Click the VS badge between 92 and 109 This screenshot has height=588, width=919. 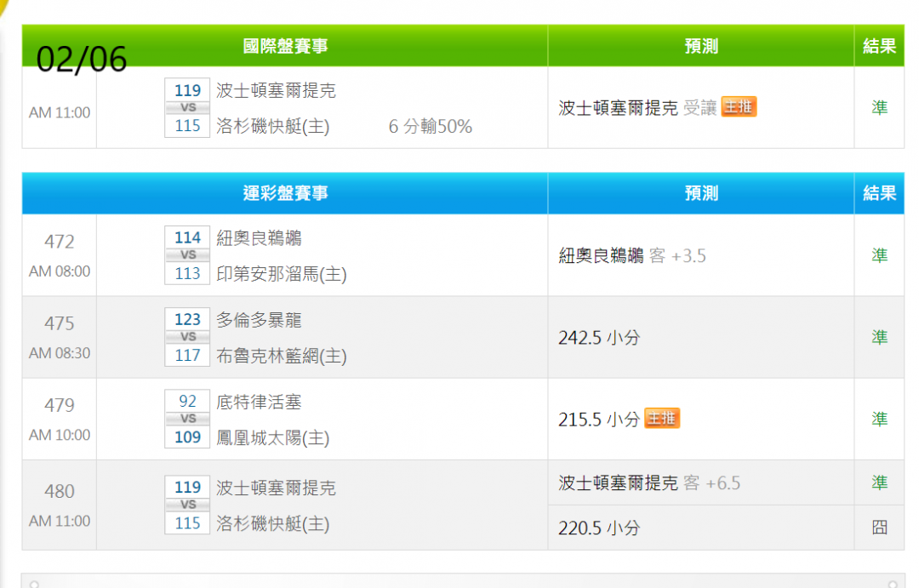(x=187, y=419)
